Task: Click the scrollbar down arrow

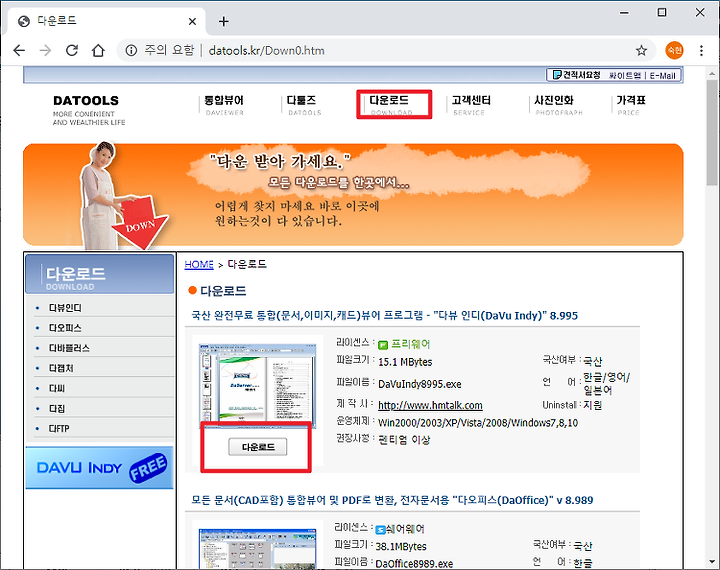Action: point(712,562)
